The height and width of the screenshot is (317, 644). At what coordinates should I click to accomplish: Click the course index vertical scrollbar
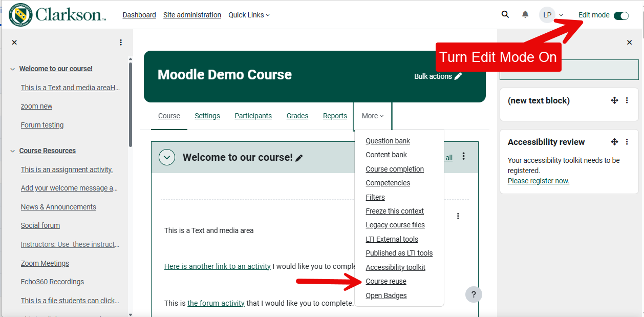coord(130,102)
